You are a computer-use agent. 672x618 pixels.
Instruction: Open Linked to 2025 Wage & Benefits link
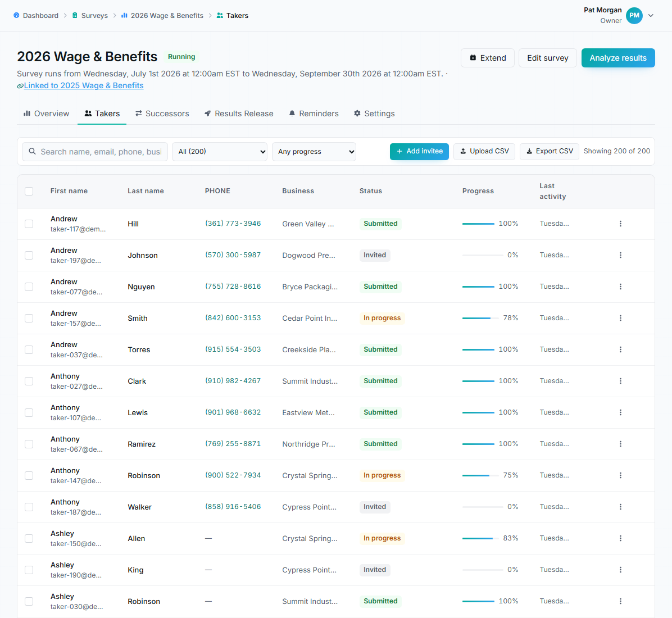[84, 85]
